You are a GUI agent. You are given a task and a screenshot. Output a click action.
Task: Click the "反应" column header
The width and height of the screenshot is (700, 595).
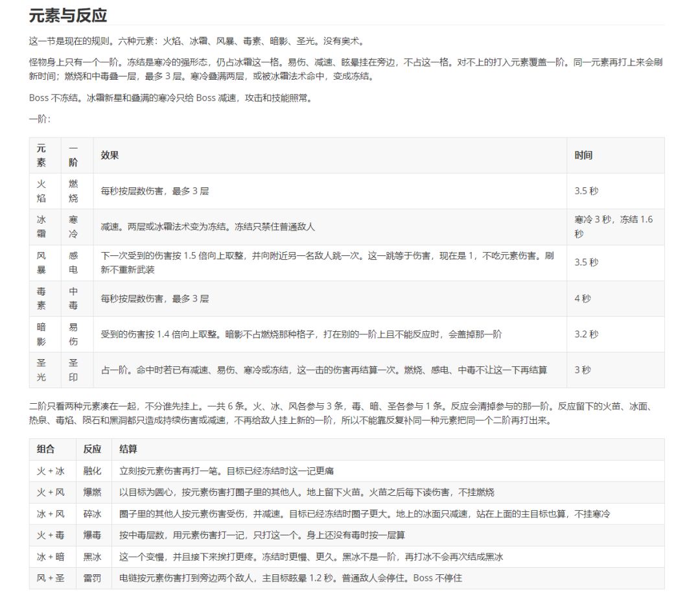[x=94, y=449]
